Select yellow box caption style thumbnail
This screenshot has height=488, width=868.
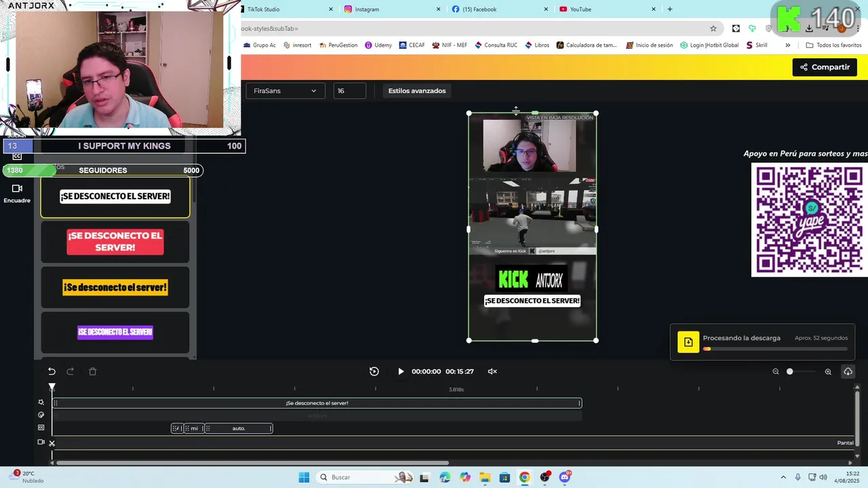click(x=115, y=287)
